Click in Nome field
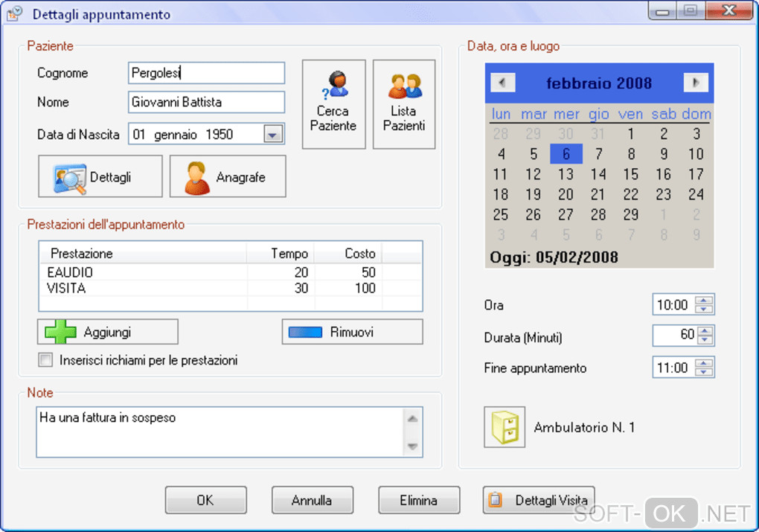The image size is (759, 532). click(x=207, y=102)
